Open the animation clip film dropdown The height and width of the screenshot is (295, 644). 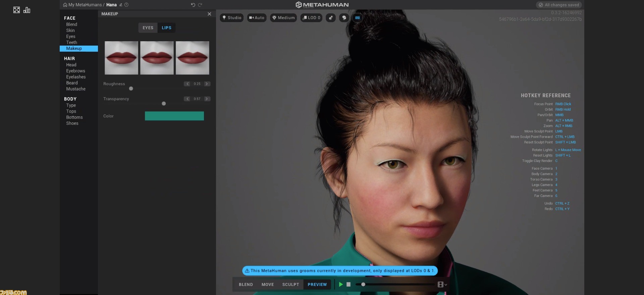pos(442,285)
